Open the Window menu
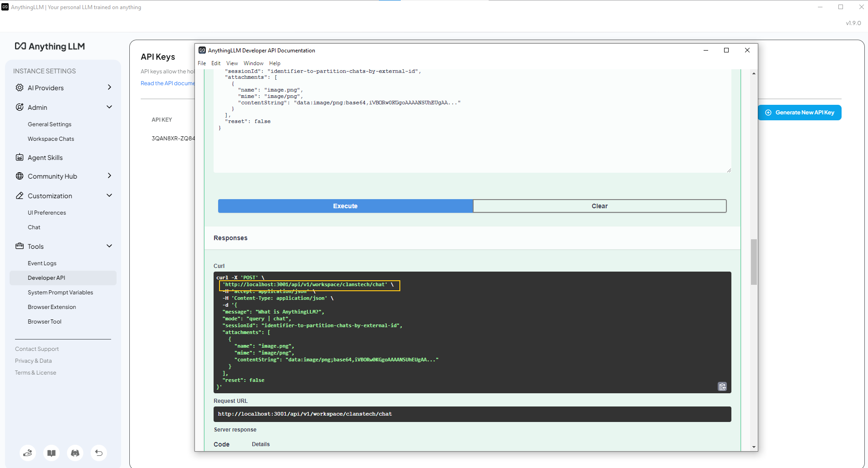868x468 pixels. [x=253, y=63]
